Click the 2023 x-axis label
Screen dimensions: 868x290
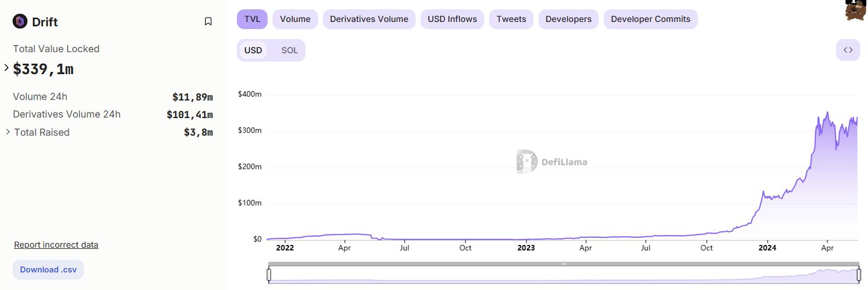[526, 248]
